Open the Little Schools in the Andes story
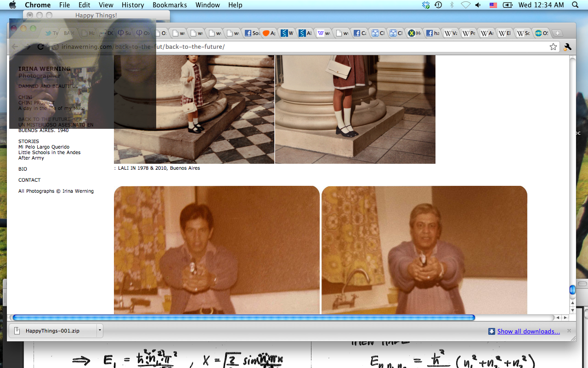Screen dimensions: 588x368 [x=49, y=152]
